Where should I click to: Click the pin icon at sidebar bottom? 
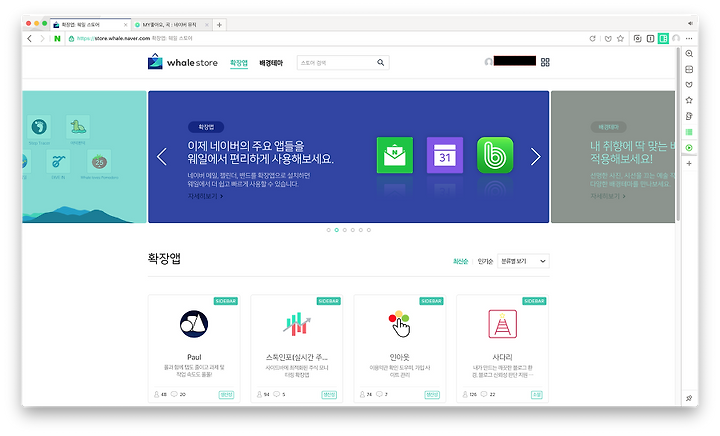point(689,398)
